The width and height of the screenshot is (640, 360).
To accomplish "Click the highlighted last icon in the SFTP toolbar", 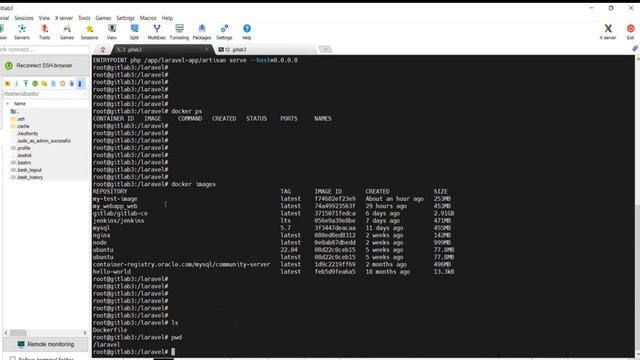I will pos(80,84).
